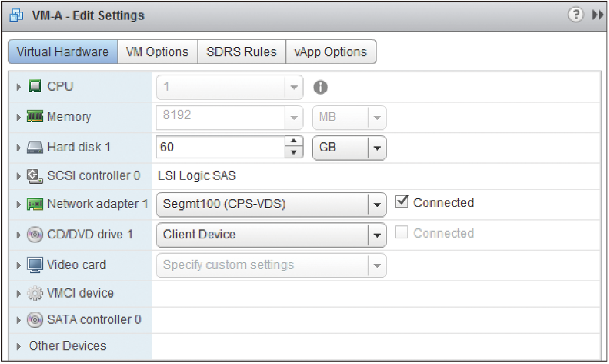The height and width of the screenshot is (364, 609).
Task: Switch to the VM Options tab
Action: (157, 52)
